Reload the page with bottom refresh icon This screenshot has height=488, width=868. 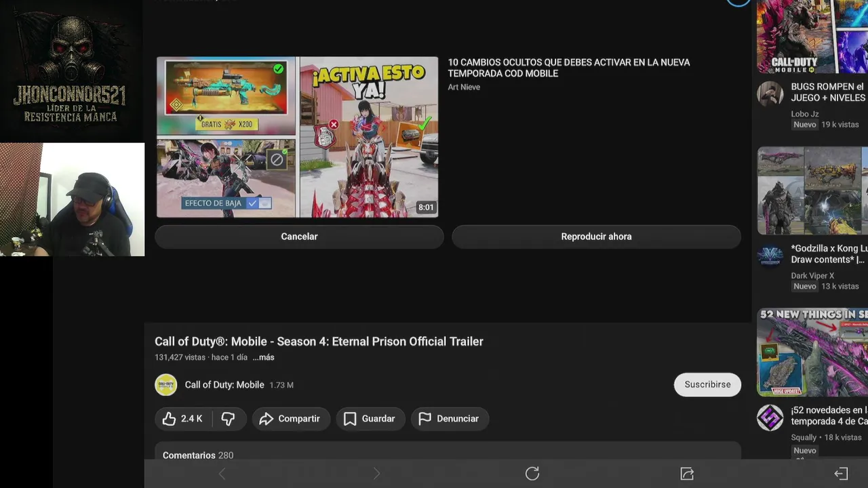[532, 474]
